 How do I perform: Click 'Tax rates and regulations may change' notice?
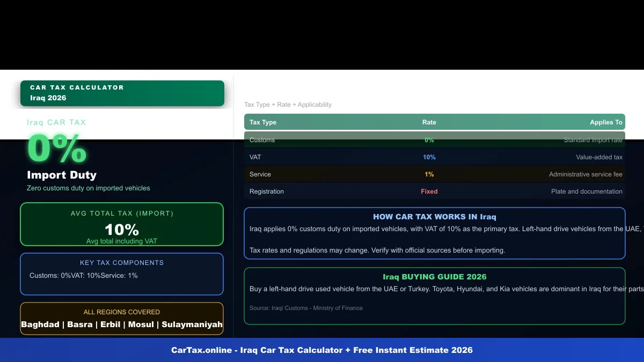tap(377, 250)
